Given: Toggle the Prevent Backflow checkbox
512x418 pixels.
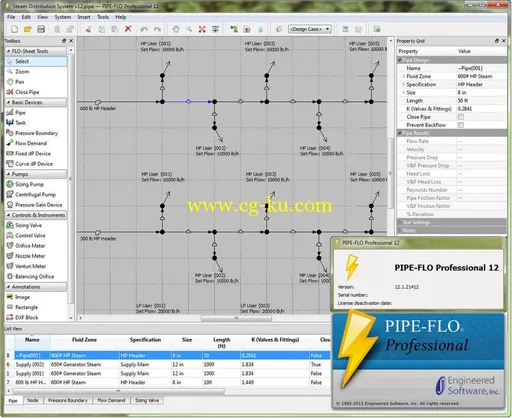Looking at the screenshot, I should 461,125.
